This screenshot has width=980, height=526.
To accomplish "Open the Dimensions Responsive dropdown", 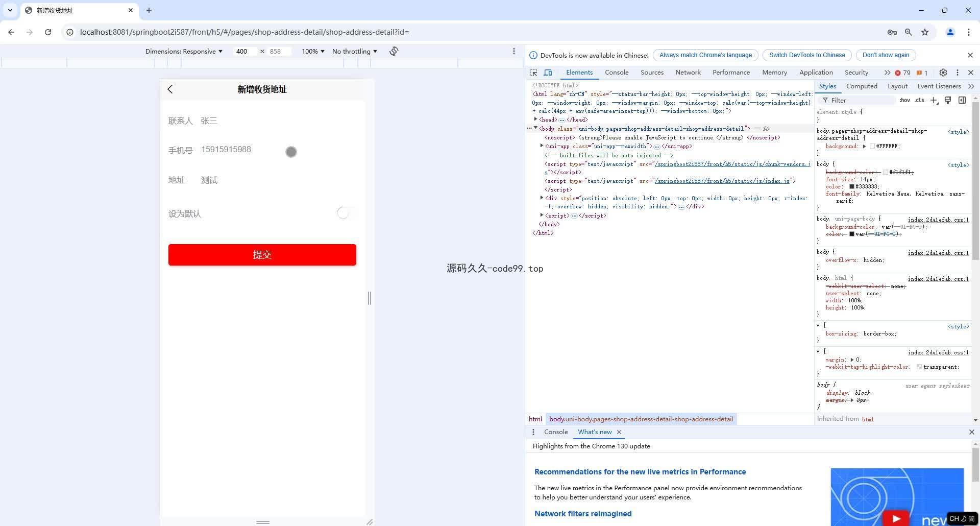I will click(184, 51).
